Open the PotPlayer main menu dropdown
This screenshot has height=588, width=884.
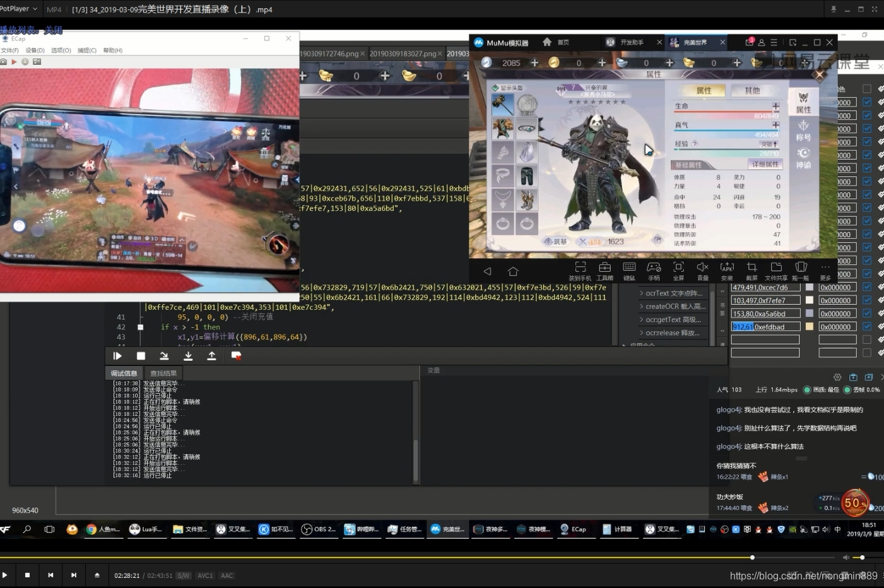pos(18,9)
